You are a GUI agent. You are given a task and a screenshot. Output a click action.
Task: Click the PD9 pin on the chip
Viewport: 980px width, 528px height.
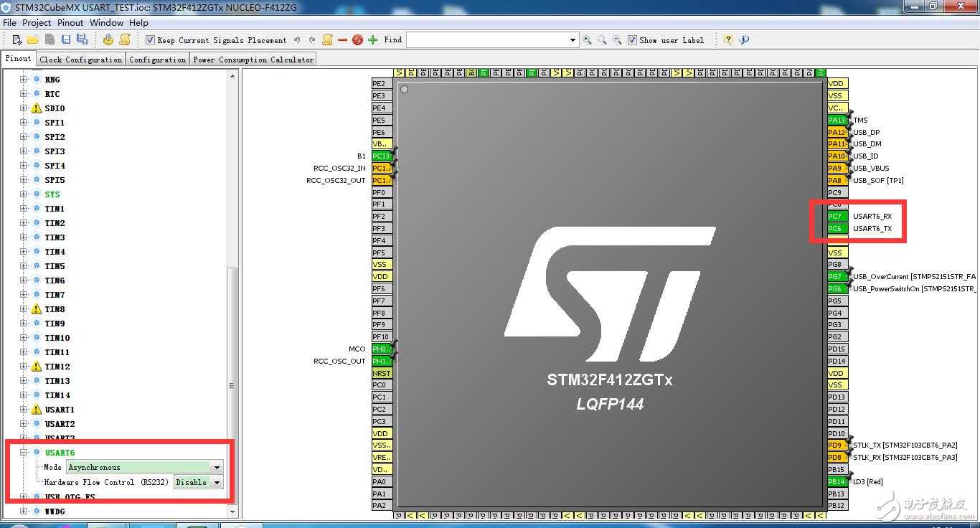[x=837, y=445]
